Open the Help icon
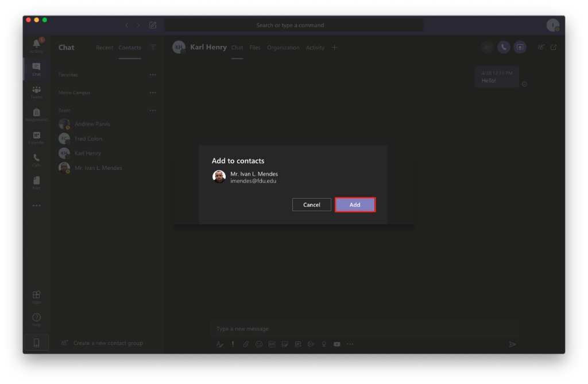 coord(36,320)
